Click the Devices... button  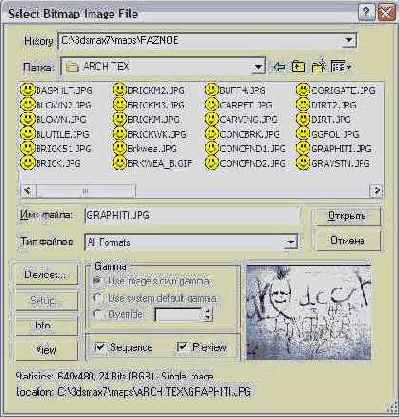pyautogui.click(x=46, y=274)
